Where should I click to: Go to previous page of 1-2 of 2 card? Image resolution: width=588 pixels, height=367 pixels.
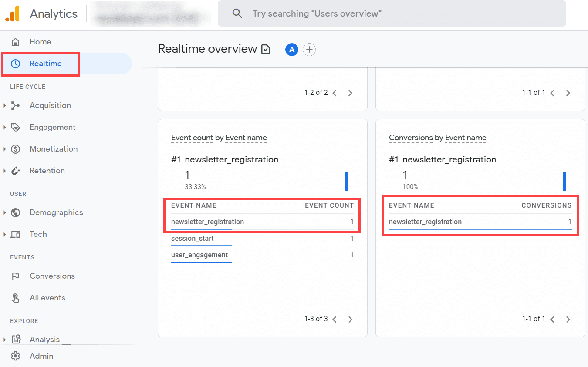(335, 93)
